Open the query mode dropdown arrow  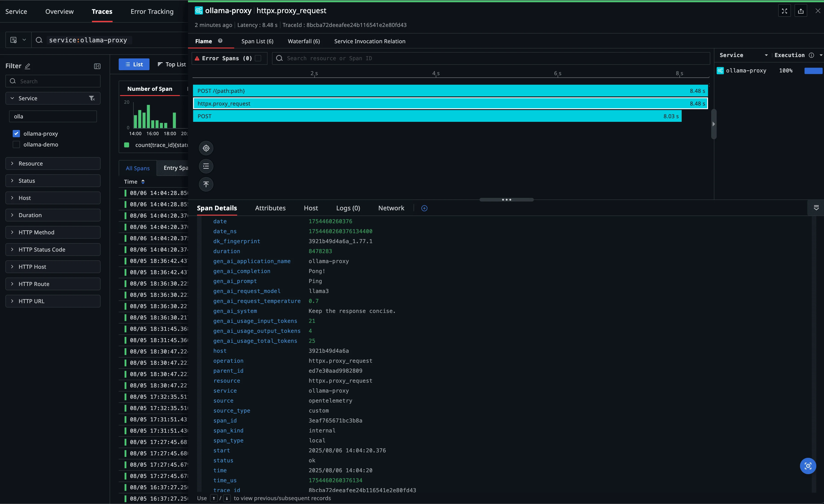click(24, 40)
